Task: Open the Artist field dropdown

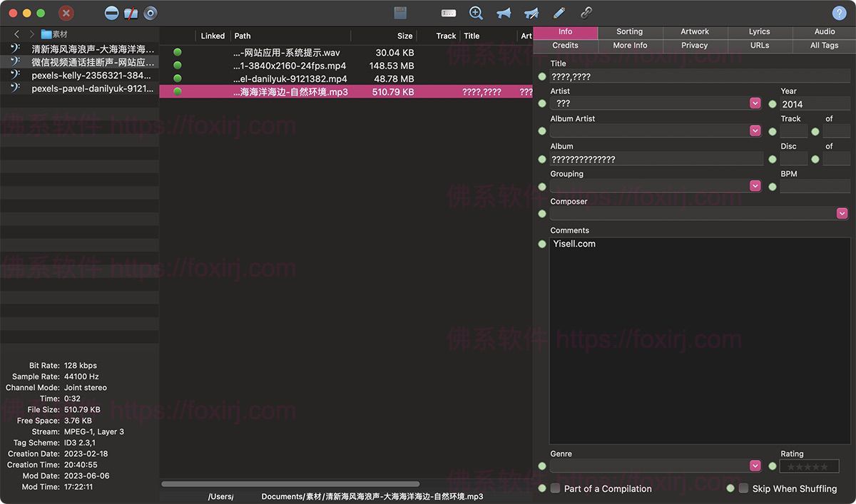Action: 755,103
